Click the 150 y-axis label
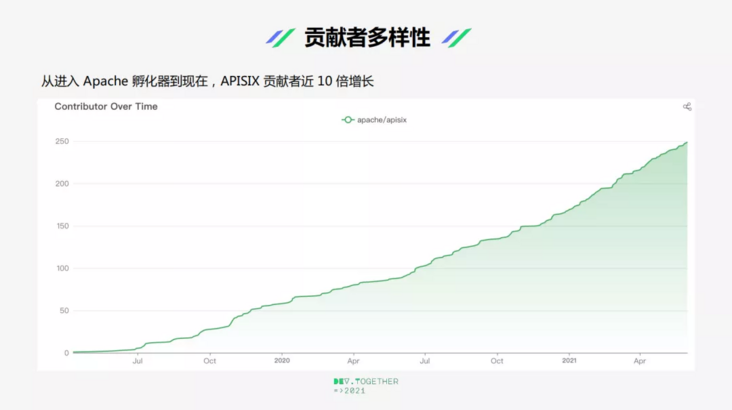Viewport: 732px width, 410px height. pos(62,226)
